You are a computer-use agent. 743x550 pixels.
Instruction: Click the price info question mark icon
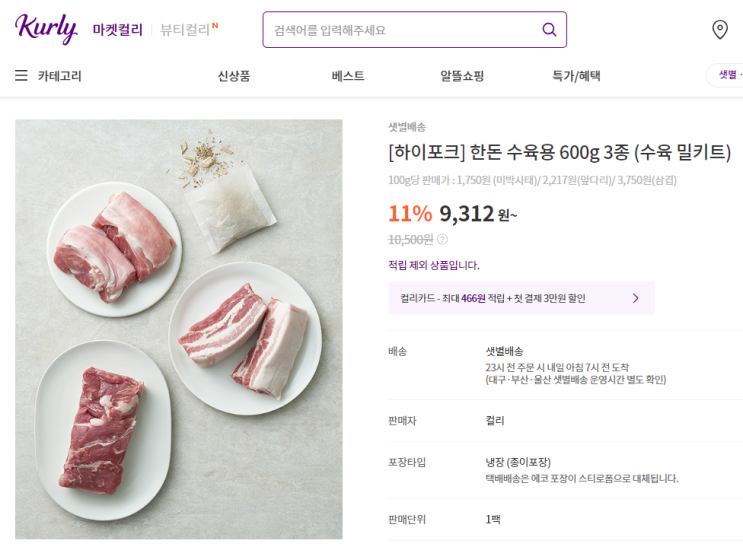pyautogui.click(x=443, y=240)
